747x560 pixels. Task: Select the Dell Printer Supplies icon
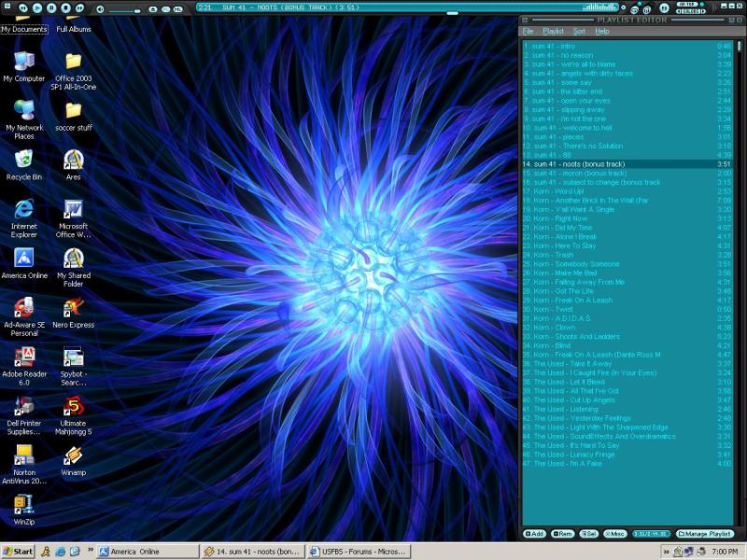click(x=24, y=415)
